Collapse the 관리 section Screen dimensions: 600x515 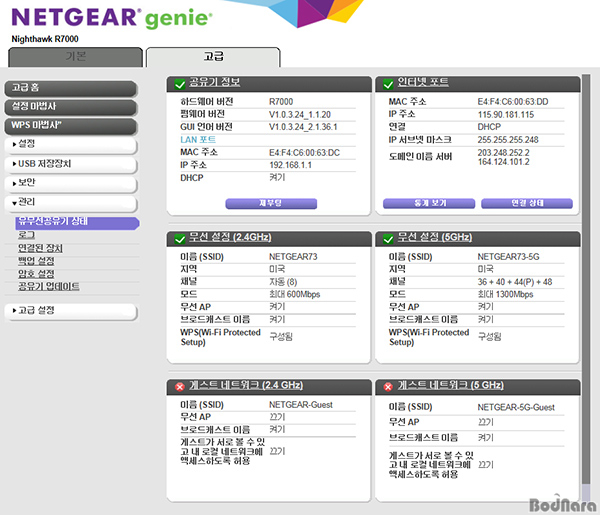pyautogui.click(x=71, y=203)
